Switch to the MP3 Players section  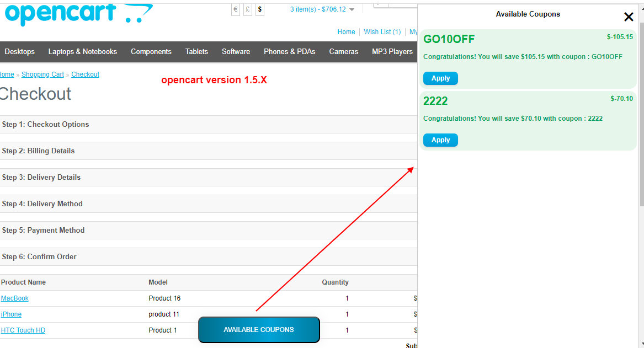(392, 51)
